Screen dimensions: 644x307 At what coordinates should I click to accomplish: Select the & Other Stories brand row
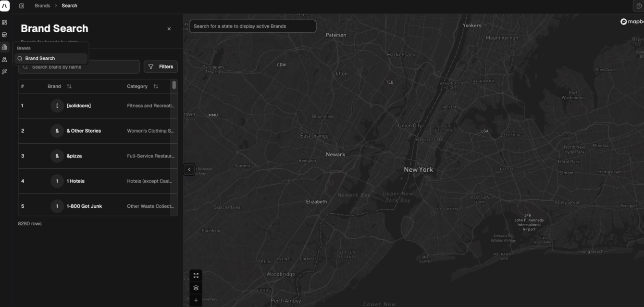tap(98, 131)
